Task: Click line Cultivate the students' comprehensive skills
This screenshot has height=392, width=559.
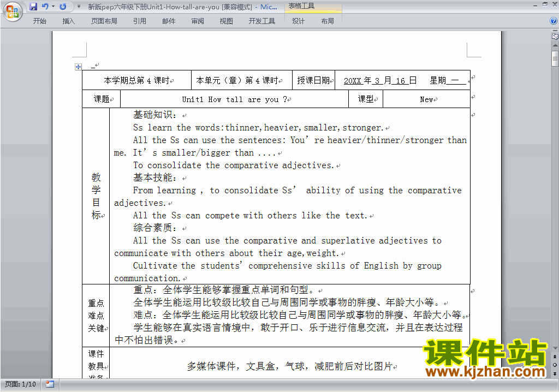Action: coord(287,266)
